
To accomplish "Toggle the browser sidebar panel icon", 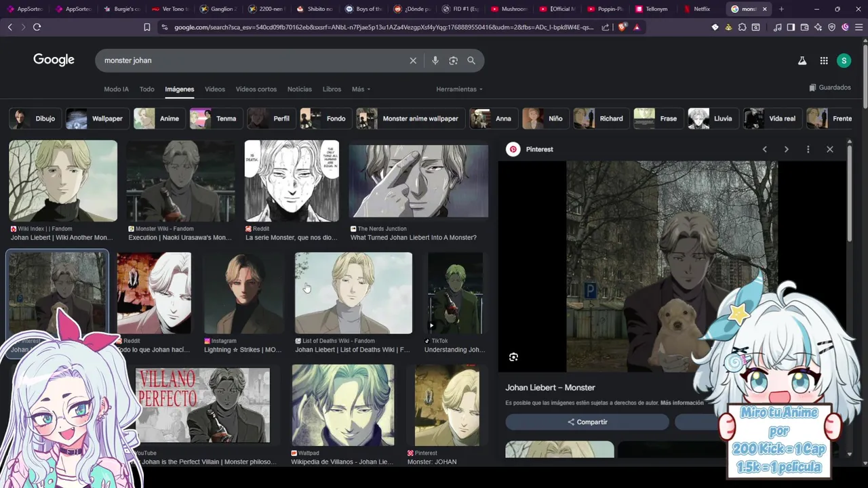I will [791, 27].
